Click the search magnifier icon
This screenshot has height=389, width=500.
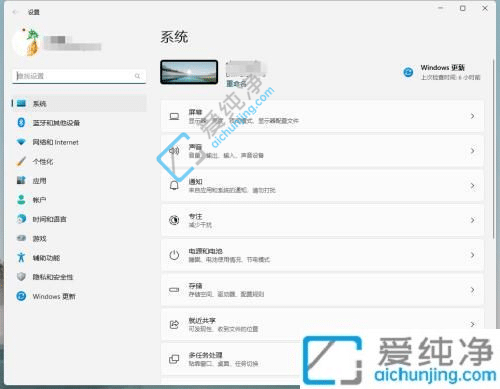(x=137, y=76)
